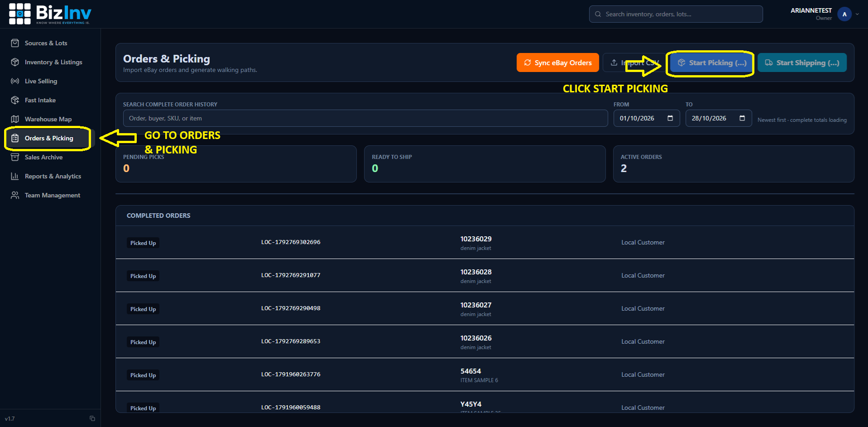Click the upload icon on Import CSV button
Screen dimensions: 868x427
[x=614, y=62]
